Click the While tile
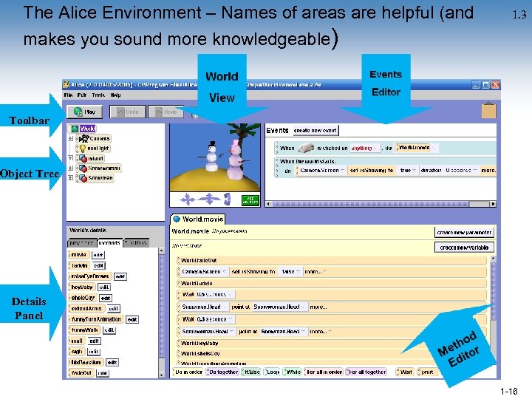The image size is (532, 399). tap(293, 372)
